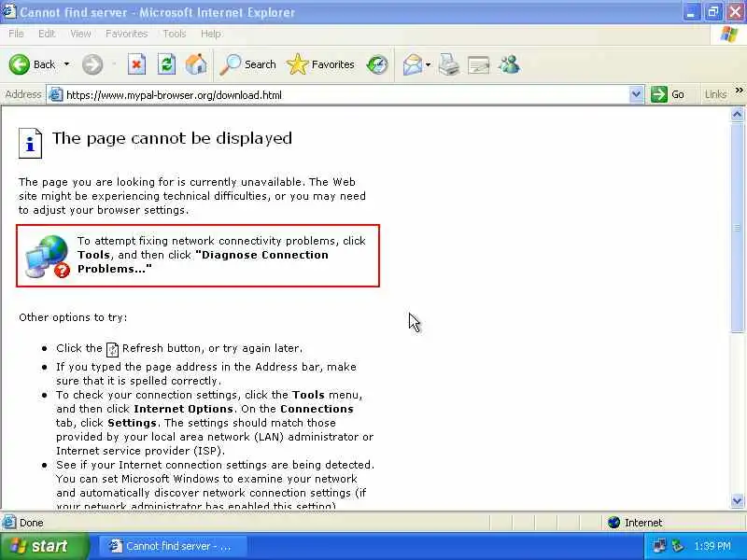Click the Print icon
Image resolution: width=747 pixels, height=560 pixels.
click(x=449, y=64)
